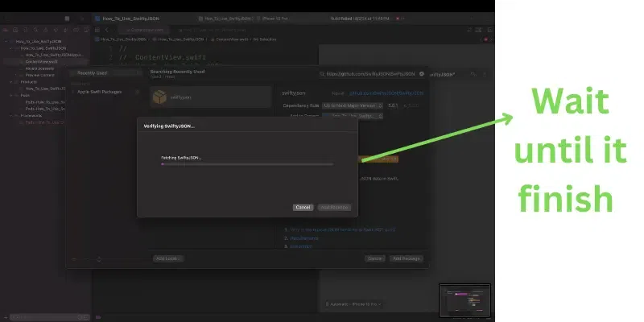Click the purple tag icon in bottom bar
This screenshot has width=644, height=322.
(98, 317)
